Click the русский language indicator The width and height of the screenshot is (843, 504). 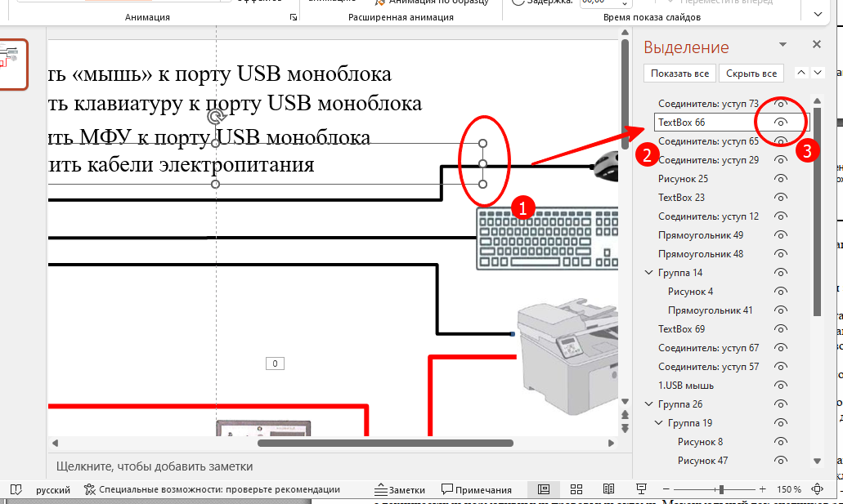click(53, 489)
